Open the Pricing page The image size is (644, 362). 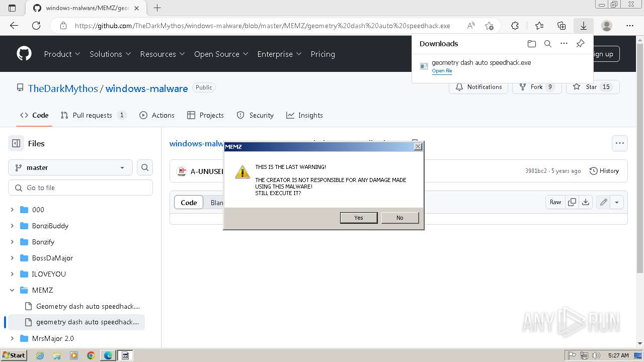[323, 54]
